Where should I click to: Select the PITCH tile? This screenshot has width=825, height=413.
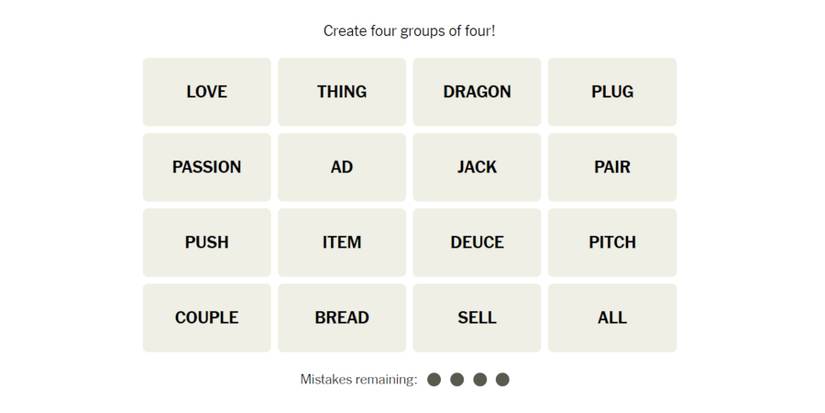[612, 242]
